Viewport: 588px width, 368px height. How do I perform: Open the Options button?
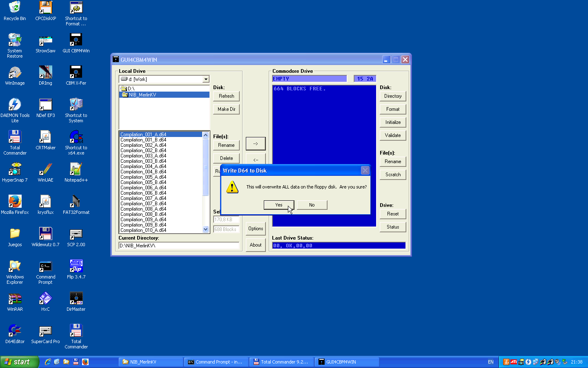[256, 229]
